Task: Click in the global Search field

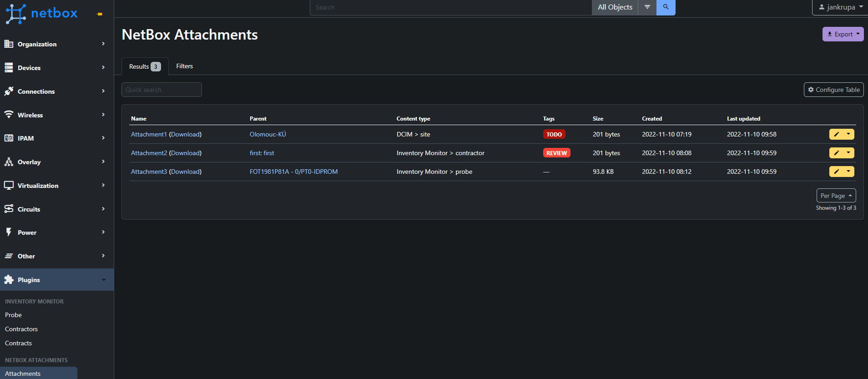Action: [451, 7]
